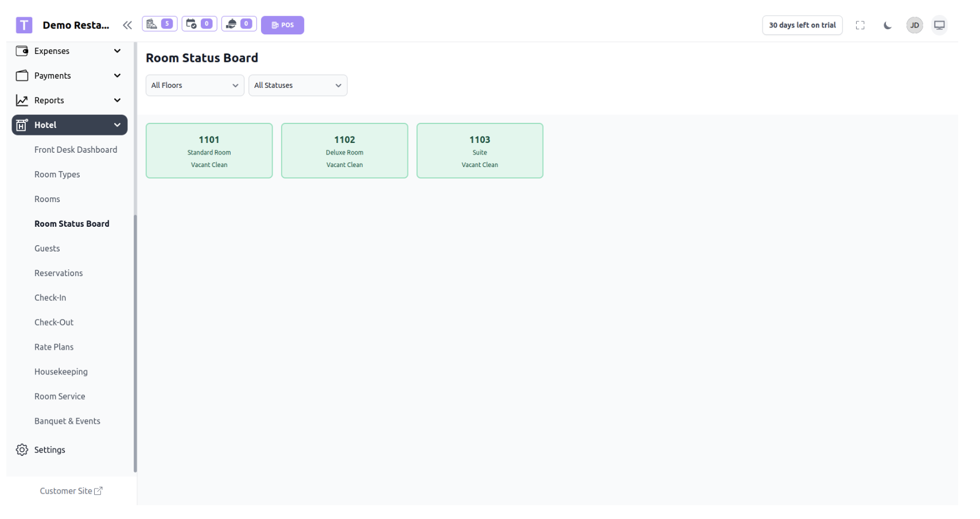The width and height of the screenshot is (980, 519).
Task: Click the Customer Site external link icon
Action: pos(98,491)
